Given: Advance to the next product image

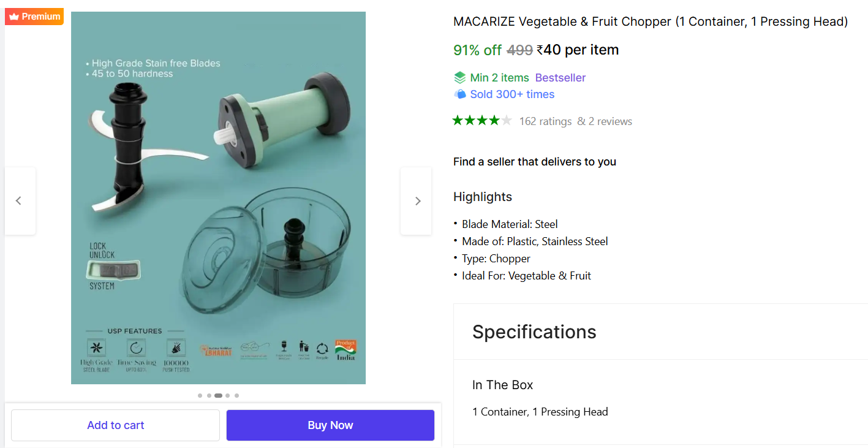Looking at the screenshot, I should (x=417, y=201).
